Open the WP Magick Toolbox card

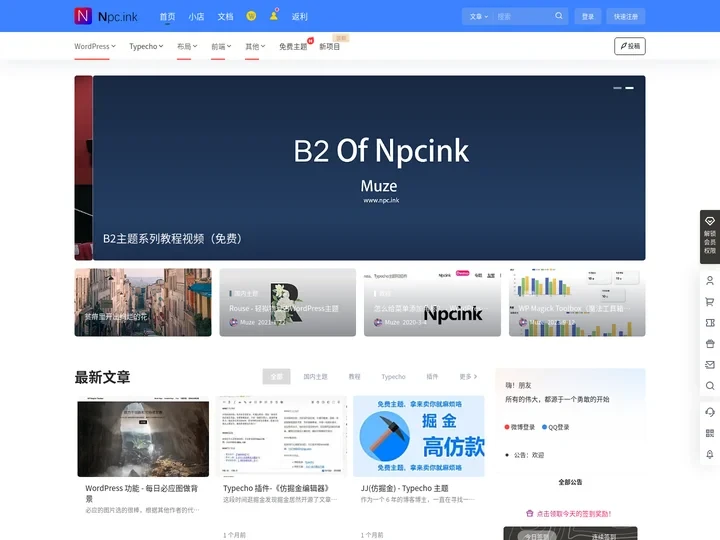[577, 302]
